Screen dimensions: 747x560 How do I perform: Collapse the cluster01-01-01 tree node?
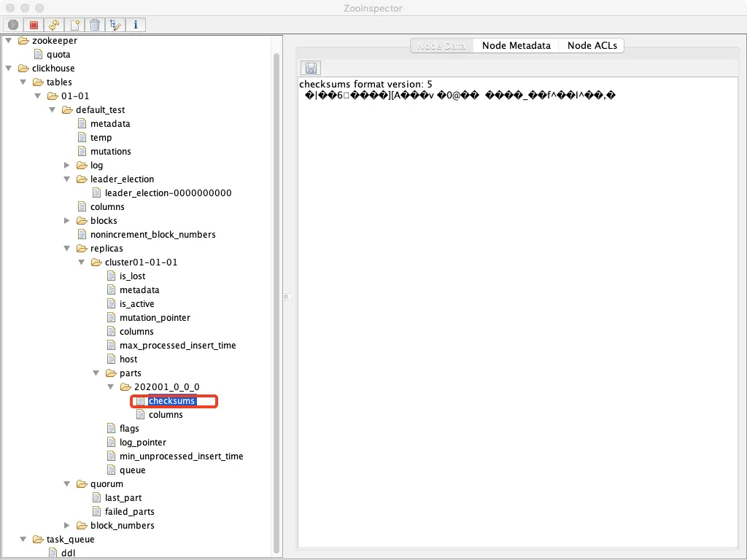click(82, 262)
